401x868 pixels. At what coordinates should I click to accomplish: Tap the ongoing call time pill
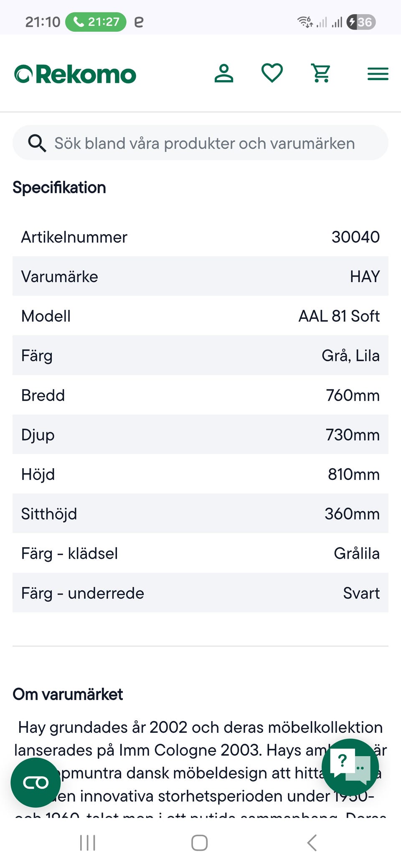(96, 22)
